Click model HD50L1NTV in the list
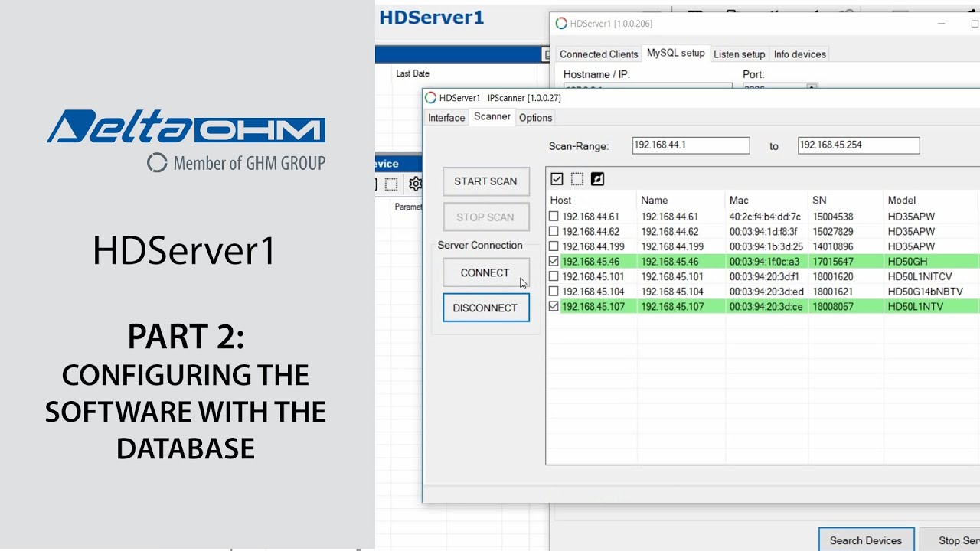The width and height of the screenshot is (980, 551). (915, 306)
